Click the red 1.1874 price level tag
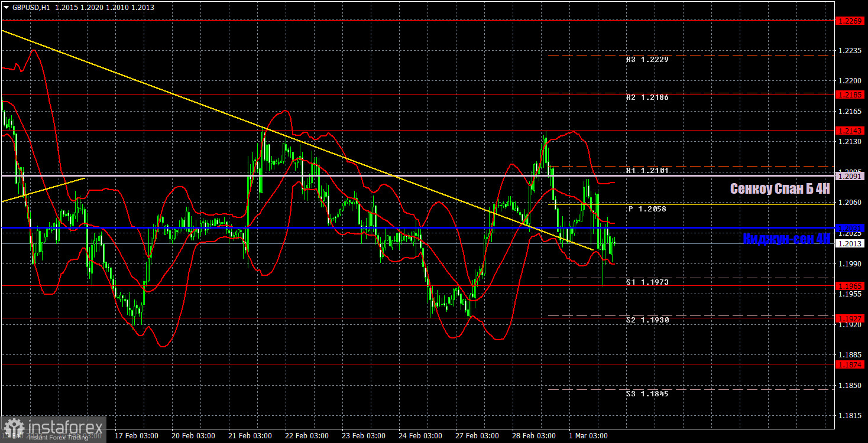Viewport: 868px width, 443px height. 851,364
